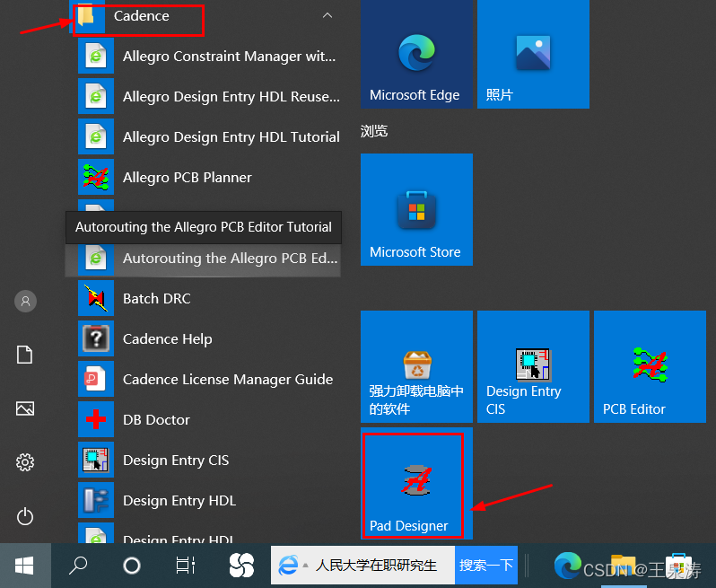The width and height of the screenshot is (716, 588).
Task: Launch DB Doctor red cross icon
Action: [96, 419]
